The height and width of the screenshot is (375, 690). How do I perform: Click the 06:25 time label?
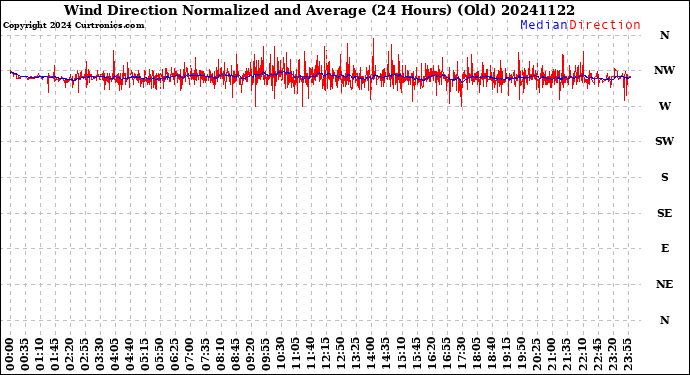175,355
